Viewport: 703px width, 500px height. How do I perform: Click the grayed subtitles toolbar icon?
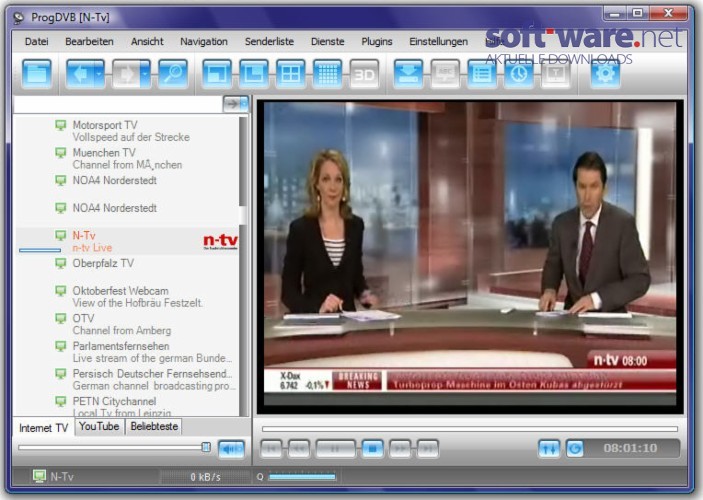[x=445, y=74]
